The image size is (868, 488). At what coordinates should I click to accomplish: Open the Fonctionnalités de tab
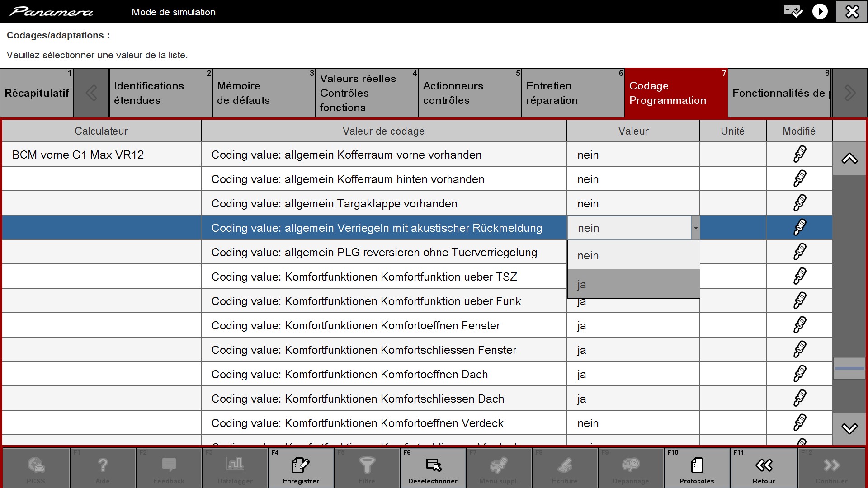[780, 93]
